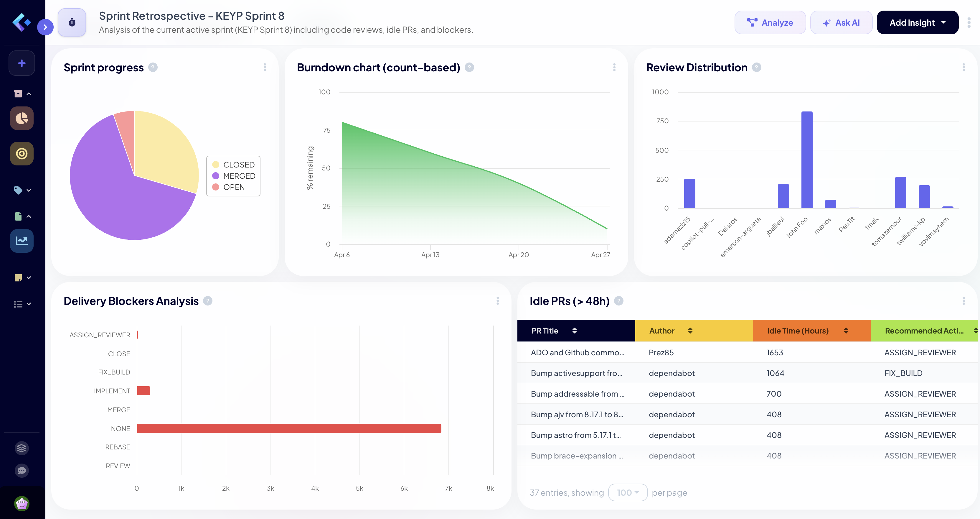980x519 pixels.
Task: Click the tomazernour bar in Review Distribution
Action: (900, 193)
